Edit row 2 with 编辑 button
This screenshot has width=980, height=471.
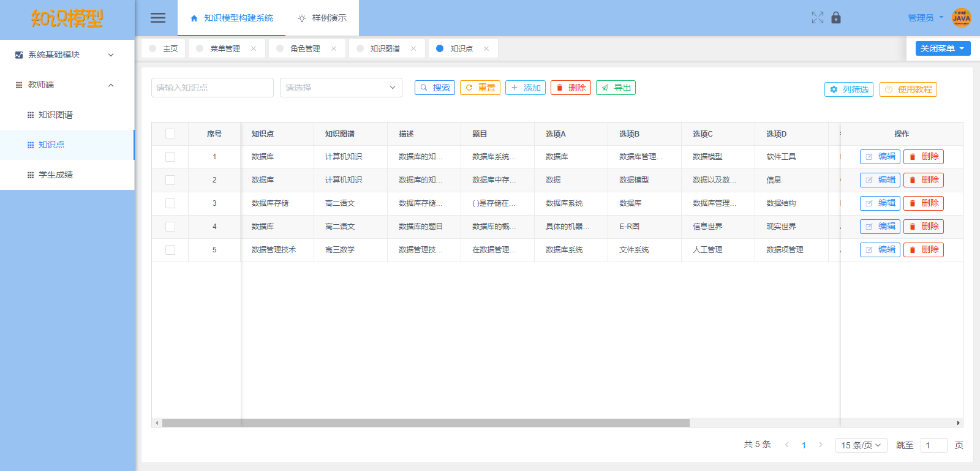point(880,180)
